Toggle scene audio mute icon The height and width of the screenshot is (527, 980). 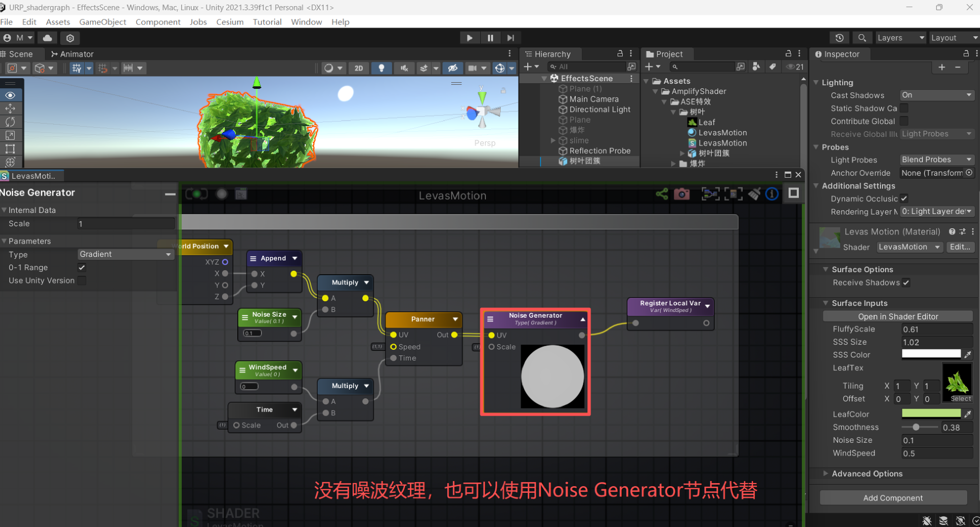[x=404, y=68]
